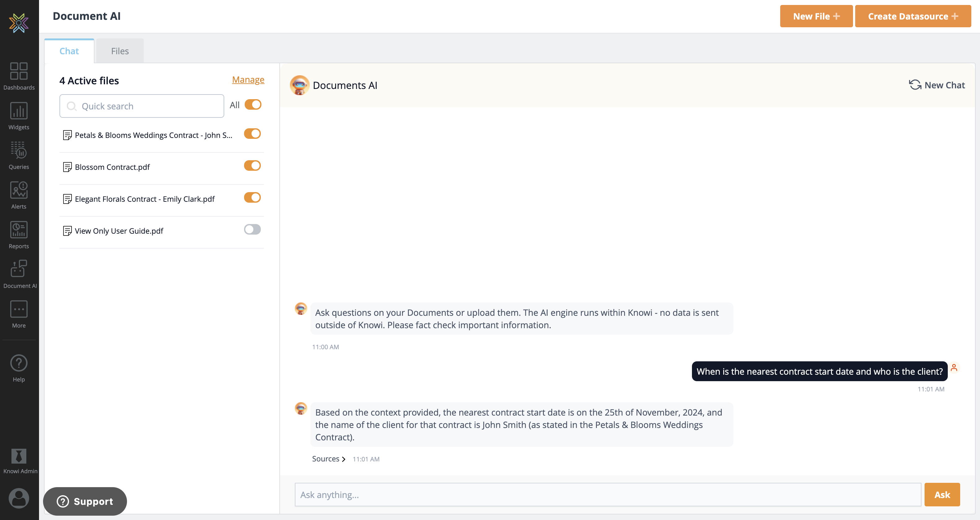
Task: Open the Dashboards sidebar icon
Action: 19,76
